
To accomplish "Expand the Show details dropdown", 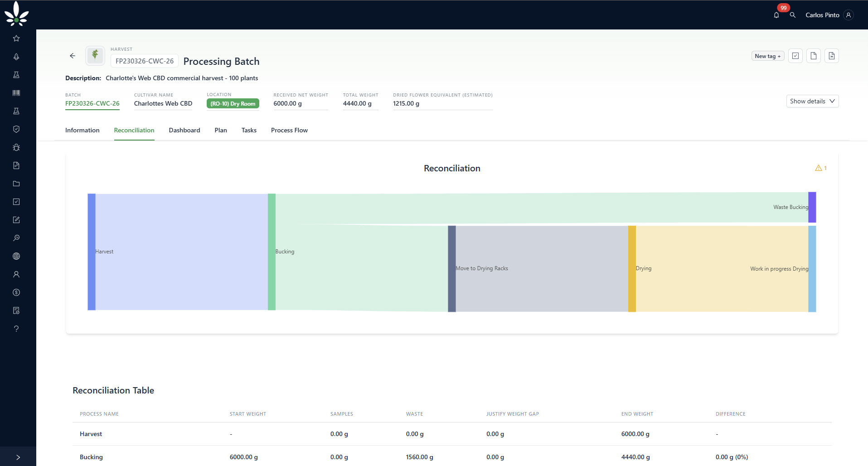I will tap(812, 101).
